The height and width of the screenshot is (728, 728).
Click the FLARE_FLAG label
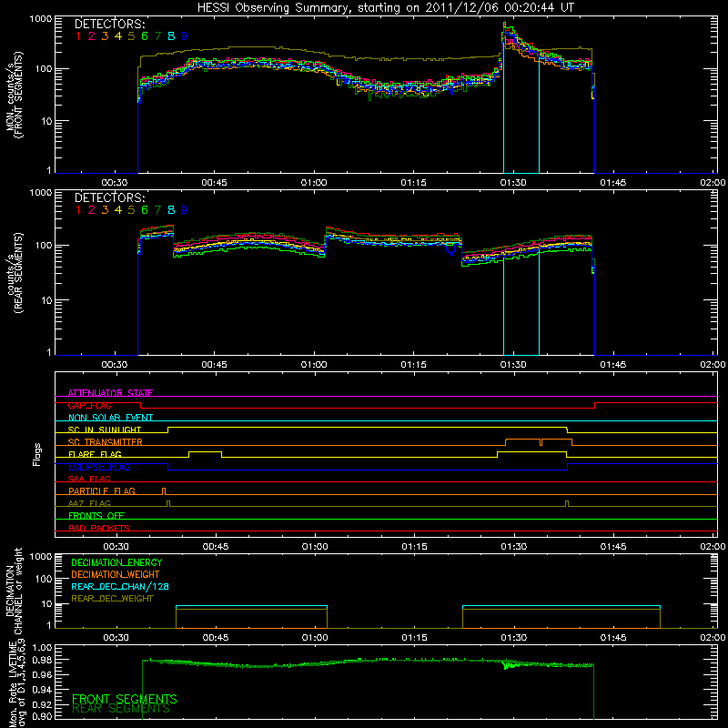pos(95,454)
